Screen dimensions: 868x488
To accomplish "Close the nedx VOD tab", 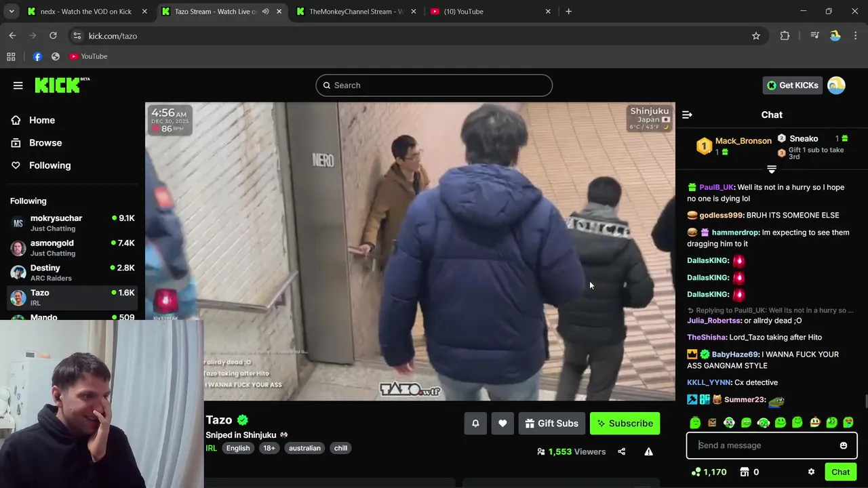I will point(144,12).
